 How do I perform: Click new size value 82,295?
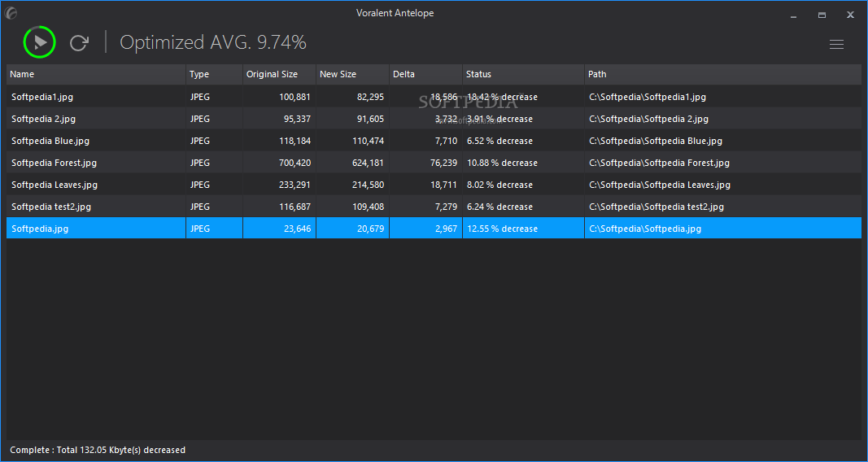pyautogui.click(x=370, y=97)
